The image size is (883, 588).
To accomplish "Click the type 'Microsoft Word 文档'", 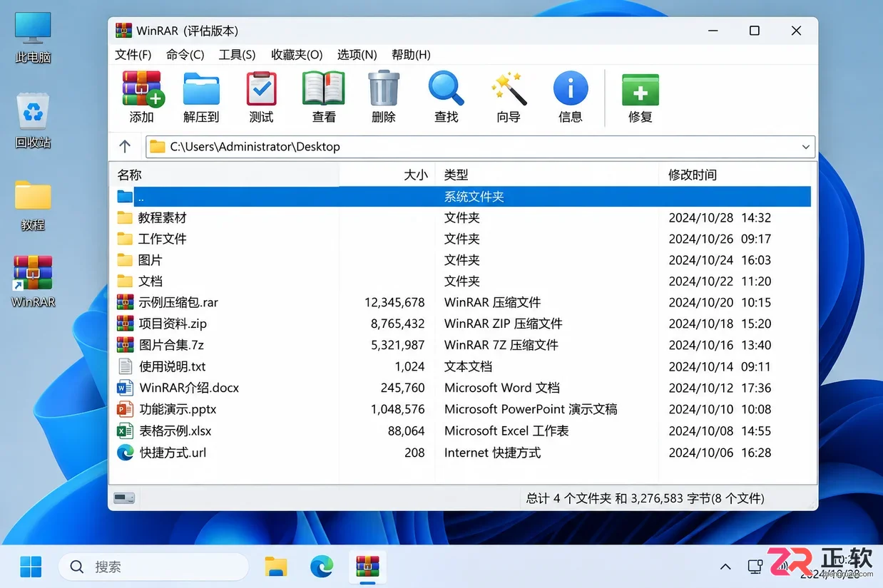I will [x=501, y=388].
